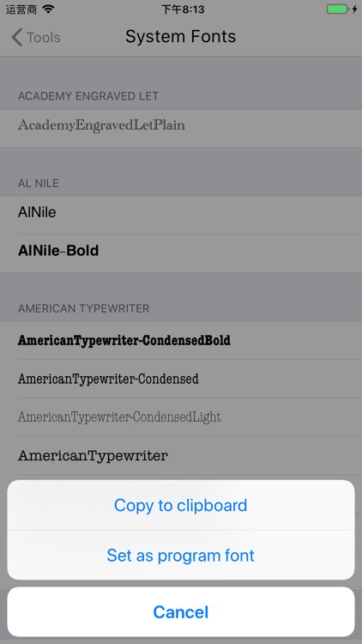Tap the charging bolt icon
The height and width of the screenshot is (644, 362).
[x=354, y=9]
